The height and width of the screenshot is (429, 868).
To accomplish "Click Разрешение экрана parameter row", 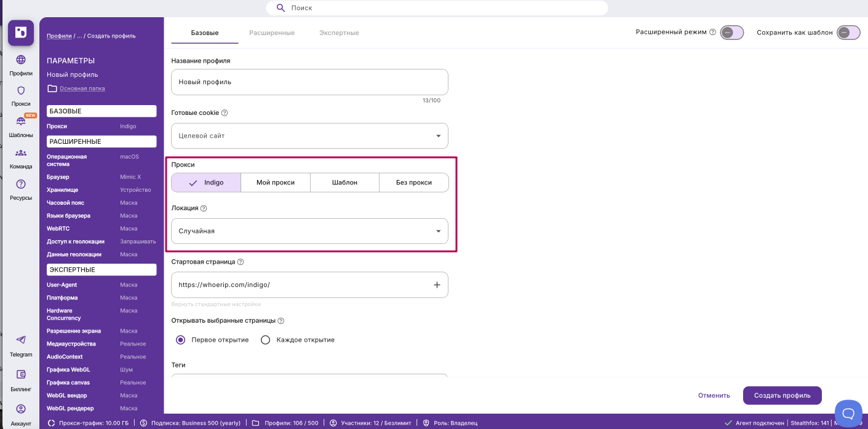I will (x=102, y=331).
